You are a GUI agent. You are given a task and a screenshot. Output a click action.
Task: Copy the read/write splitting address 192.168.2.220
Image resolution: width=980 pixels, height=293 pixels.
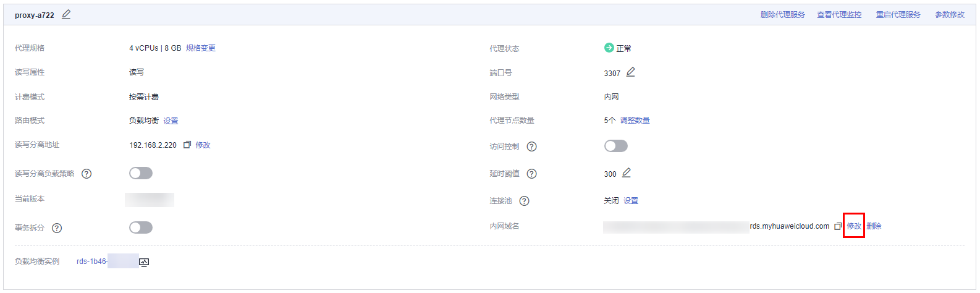(187, 145)
